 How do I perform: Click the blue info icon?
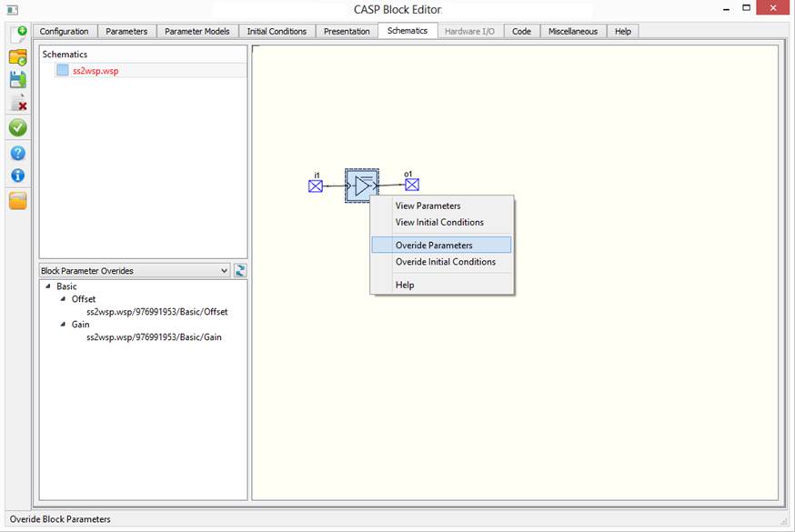click(17, 176)
